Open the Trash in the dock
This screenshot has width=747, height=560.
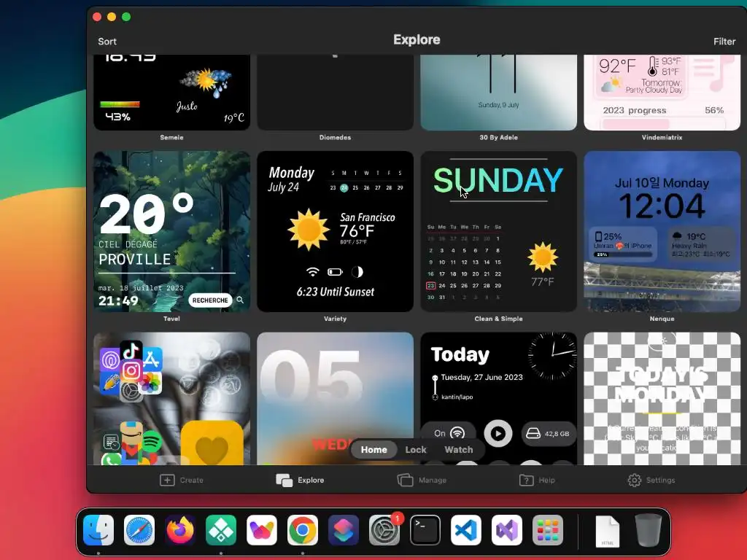tap(649, 531)
